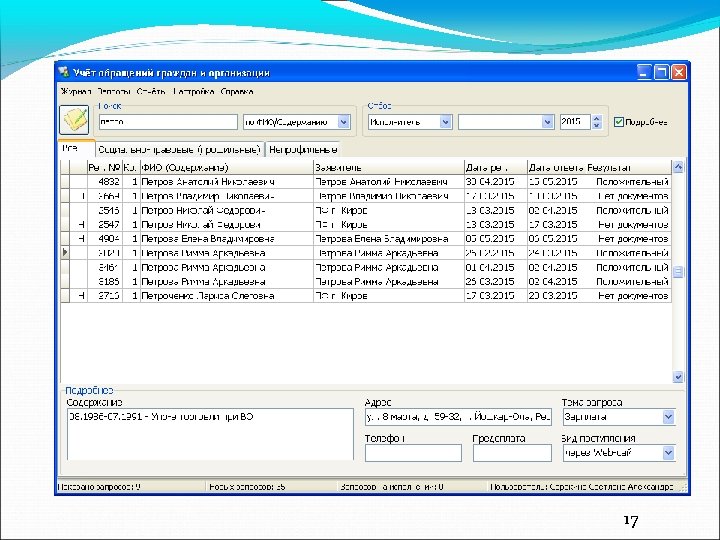
Task: Click the Адрес field
Action: (x=458, y=417)
